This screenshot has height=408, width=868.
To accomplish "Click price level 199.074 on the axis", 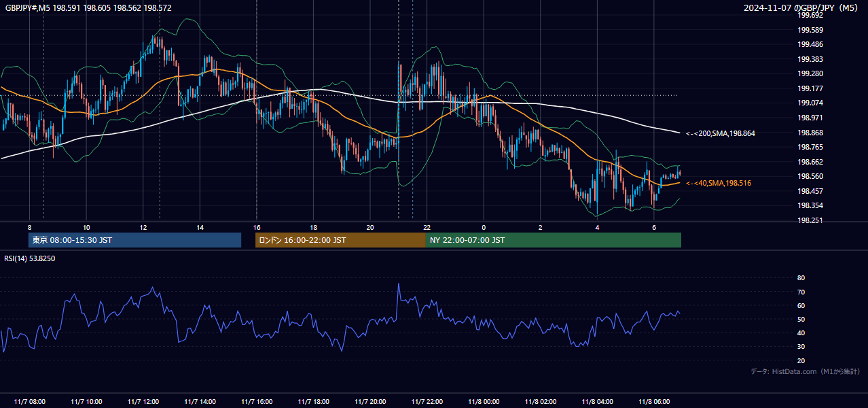I will (x=810, y=103).
